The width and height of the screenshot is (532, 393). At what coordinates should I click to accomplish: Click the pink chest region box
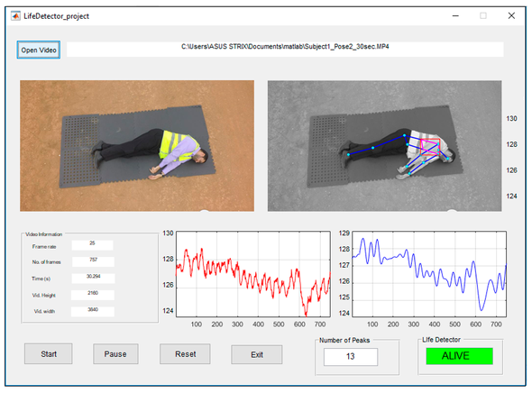pyautogui.click(x=430, y=147)
